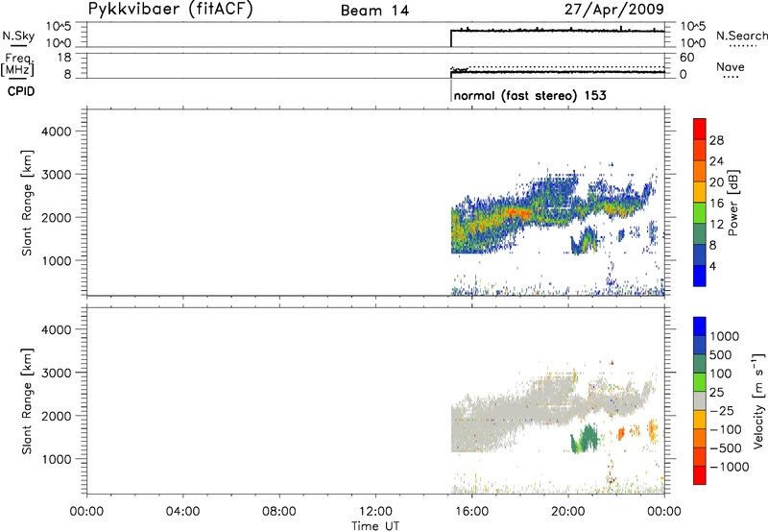This screenshot has height=532, width=768.
Task: Click the orange velocity patches after 22:00
Action: click(637, 430)
